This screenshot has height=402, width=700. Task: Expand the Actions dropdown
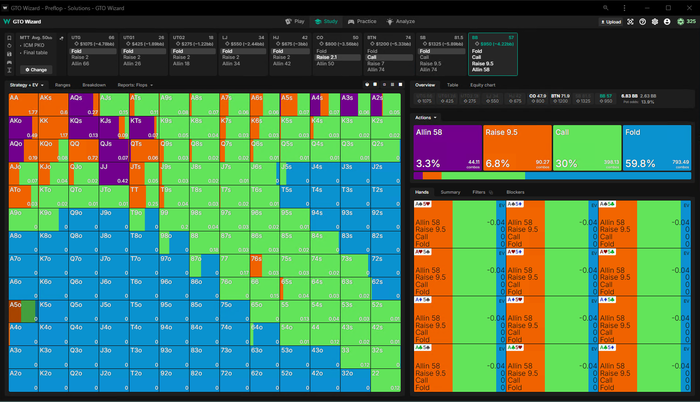[x=425, y=117]
